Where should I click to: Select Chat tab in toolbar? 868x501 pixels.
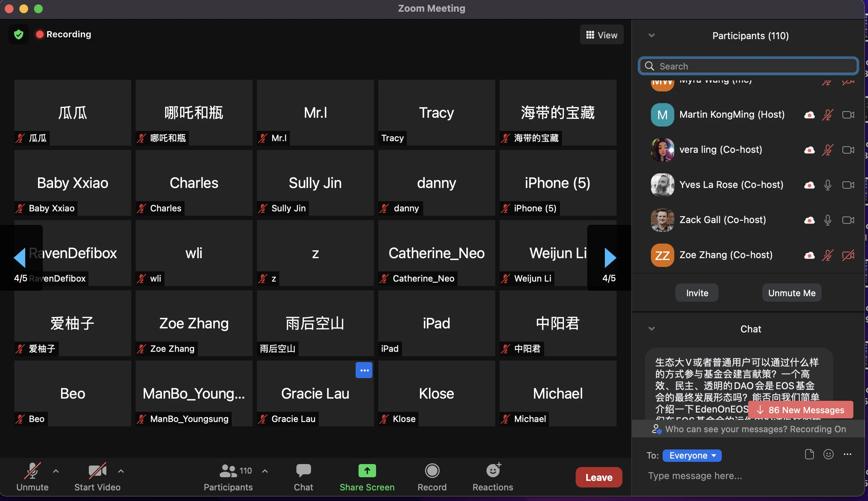[x=303, y=477]
